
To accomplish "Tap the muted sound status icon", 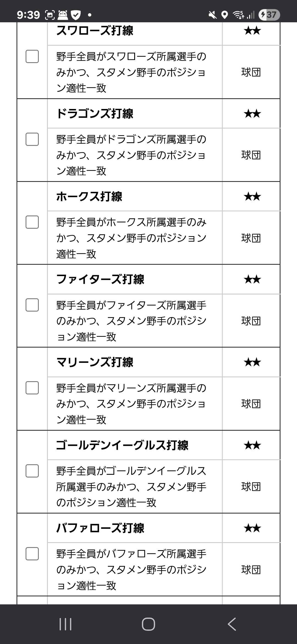I will click(x=212, y=15).
